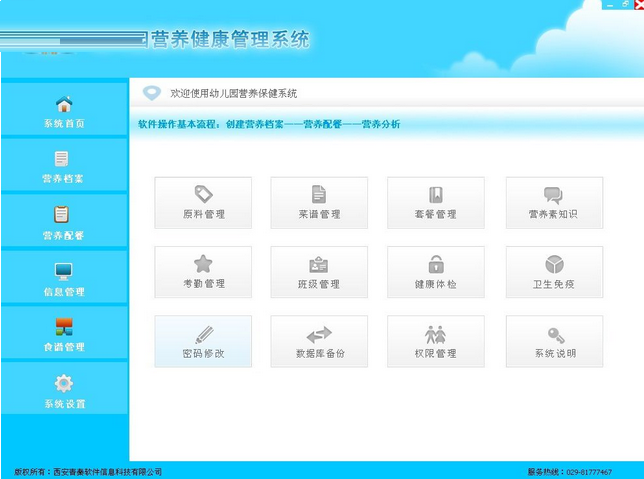The width and height of the screenshot is (644, 479).
Task: Click the book icon for 套餐管理
Action: 436,195
